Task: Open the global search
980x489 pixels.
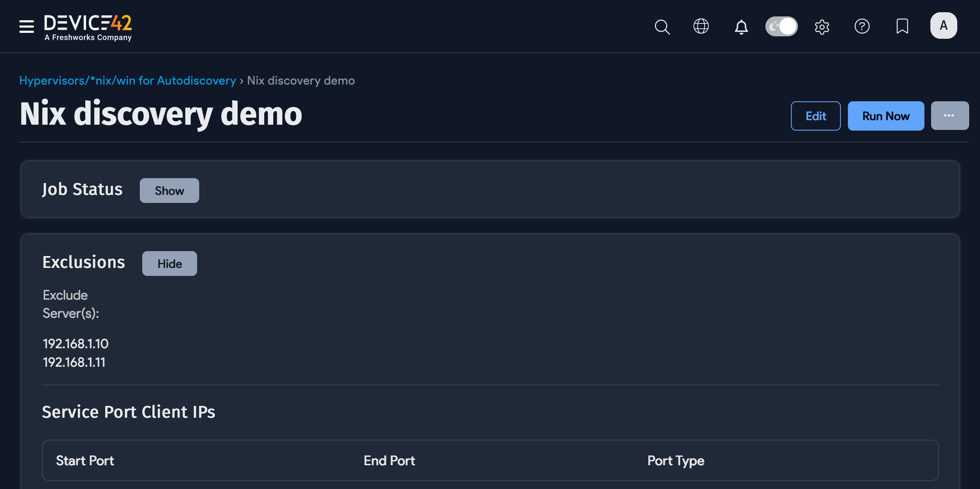Action: [x=662, y=27]
